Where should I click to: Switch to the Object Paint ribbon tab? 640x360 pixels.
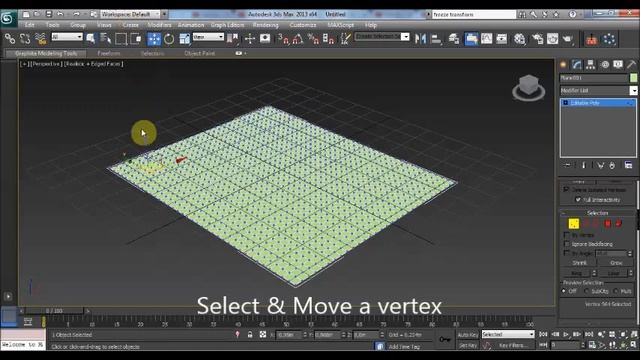[199, 53]
